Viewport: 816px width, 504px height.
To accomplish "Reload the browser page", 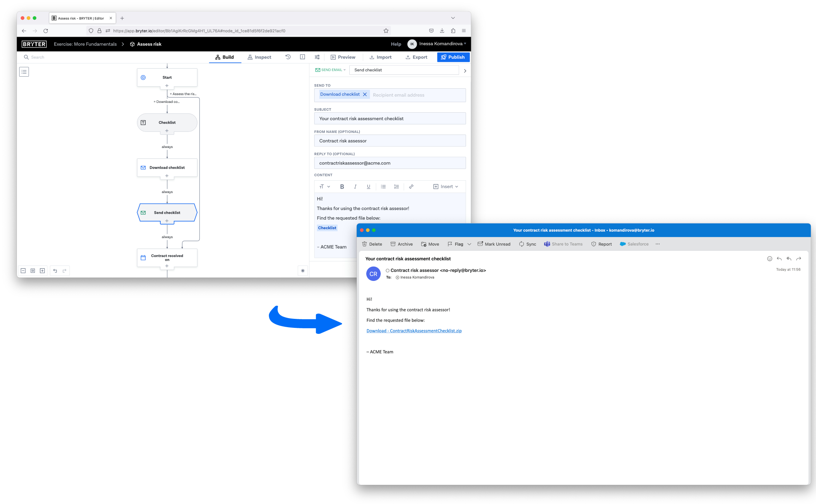I will coord(46,31).
